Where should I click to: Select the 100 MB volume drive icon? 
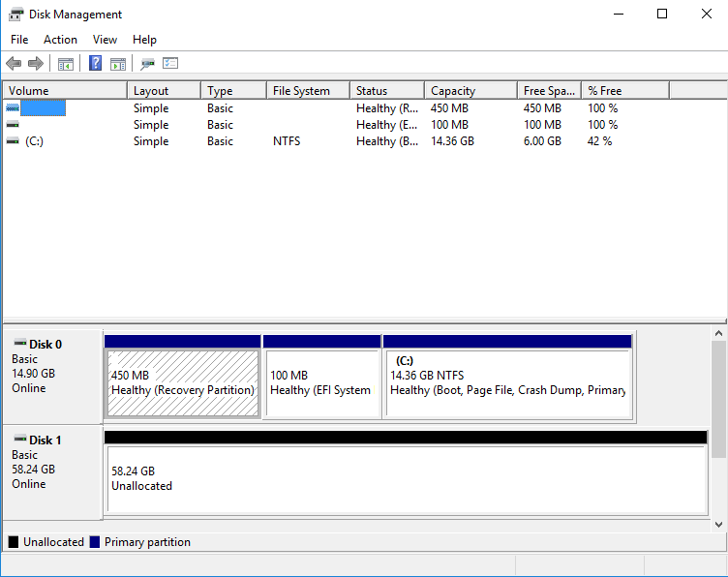tap(13, 125)
